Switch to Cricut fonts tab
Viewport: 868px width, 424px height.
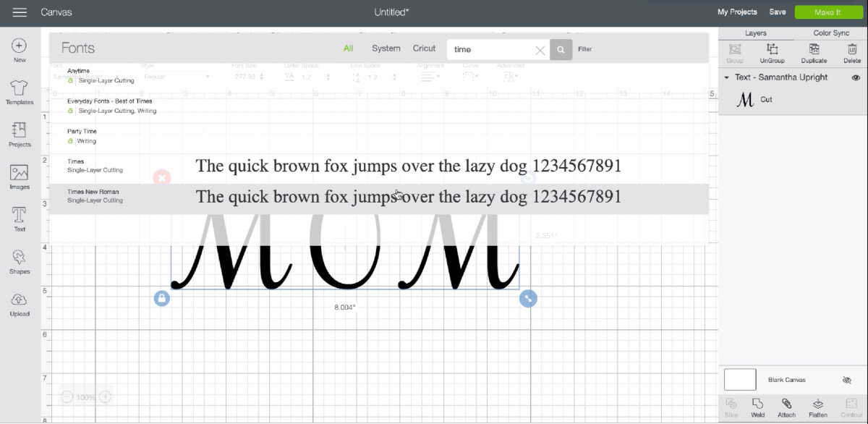pos(425,48)
